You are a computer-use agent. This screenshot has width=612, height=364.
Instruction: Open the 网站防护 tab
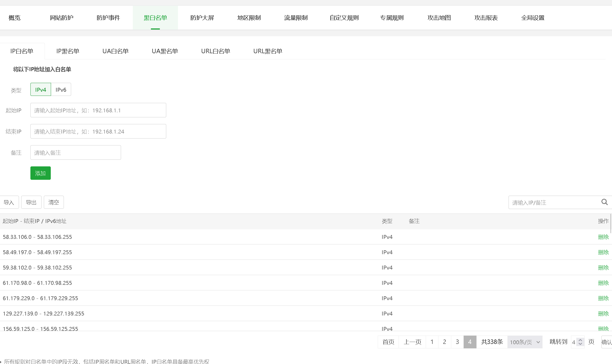coord(62,18)
